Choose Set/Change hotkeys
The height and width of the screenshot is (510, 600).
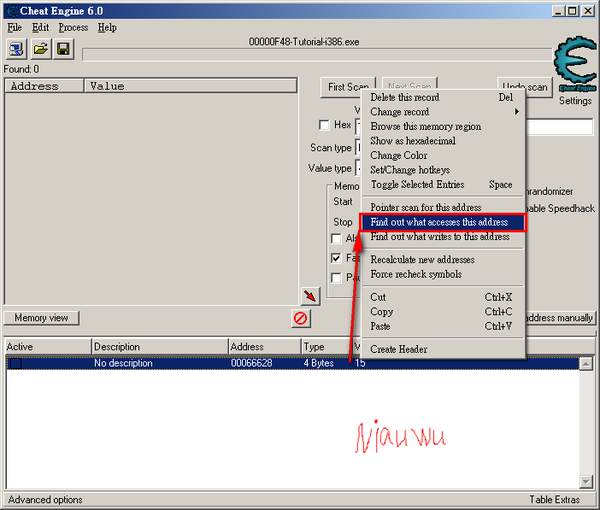pos(443,170)
